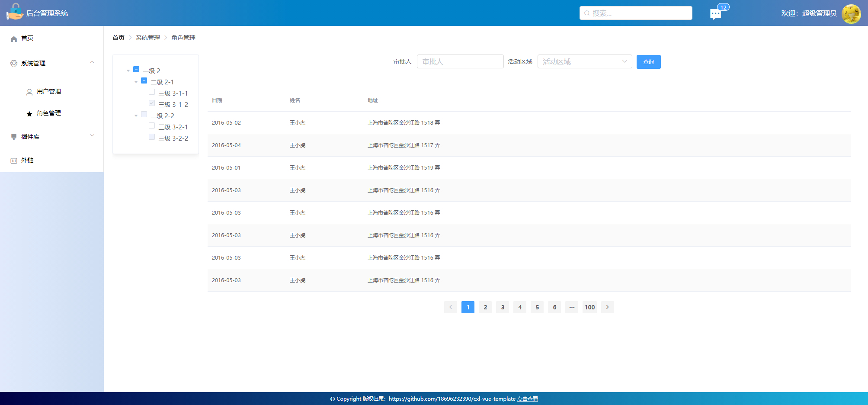
Task: Click the user icon beside 用户管理
Action: (x=29, y=92)
